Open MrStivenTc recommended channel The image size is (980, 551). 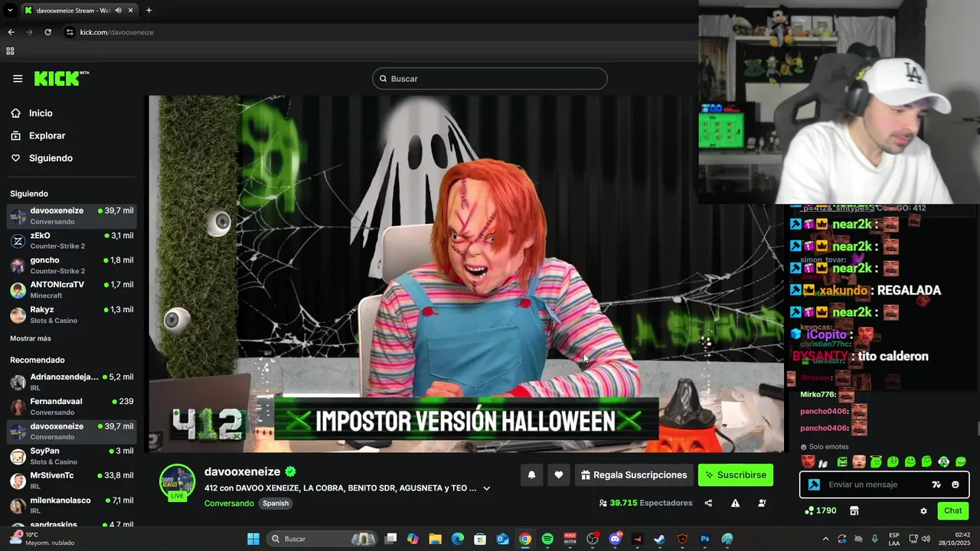(x=72, y=481)
